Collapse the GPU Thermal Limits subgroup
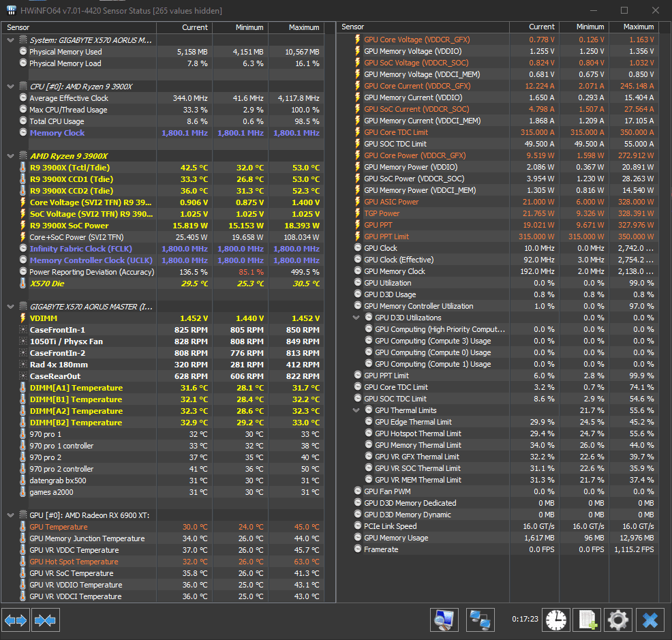 (x=356, y=410)
